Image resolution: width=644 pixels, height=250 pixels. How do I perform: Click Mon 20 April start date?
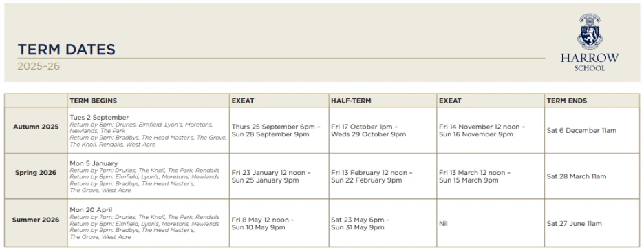[91, 209]
